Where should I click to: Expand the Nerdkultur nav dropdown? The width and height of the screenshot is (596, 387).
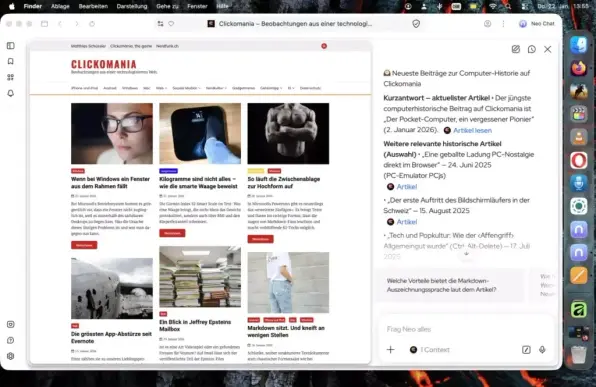[x=216, y=88]
